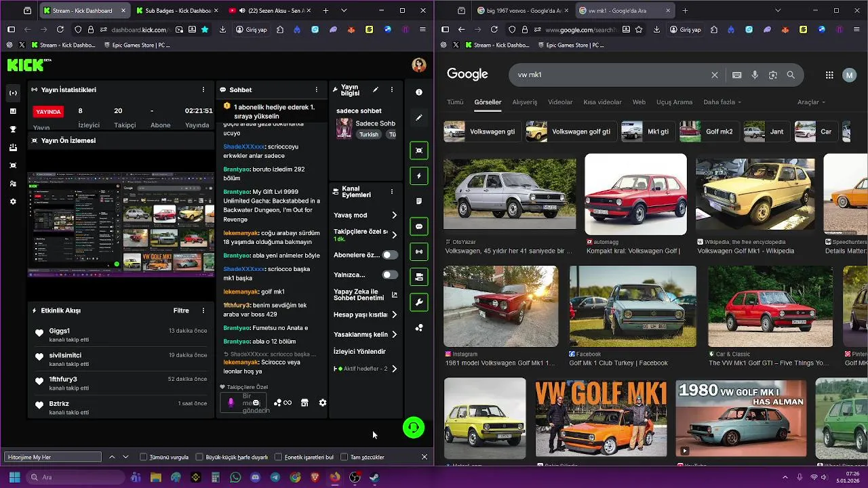Toggle Yalnızca chat mode switch
The width and height of the screenshot is (868, 488).
click(390, 274)
